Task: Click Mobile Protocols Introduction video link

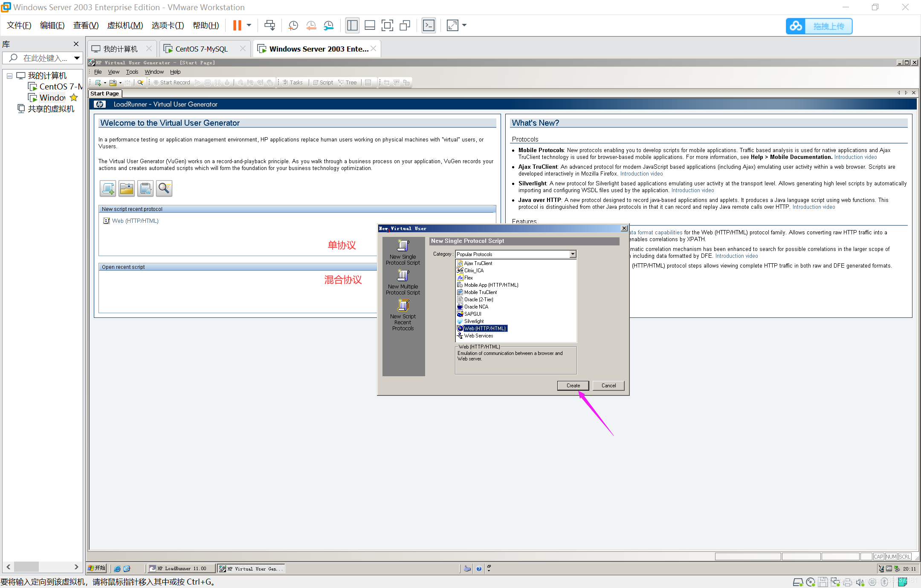Action: [855, 157]
